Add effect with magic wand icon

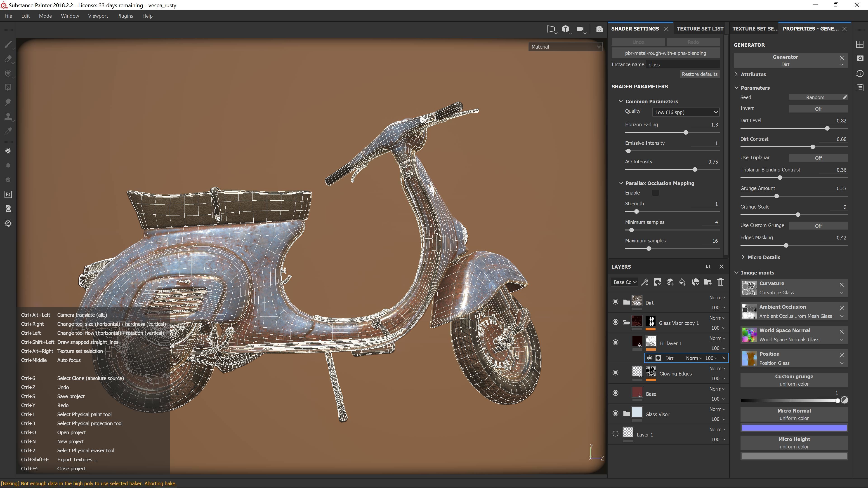[645, 282]
